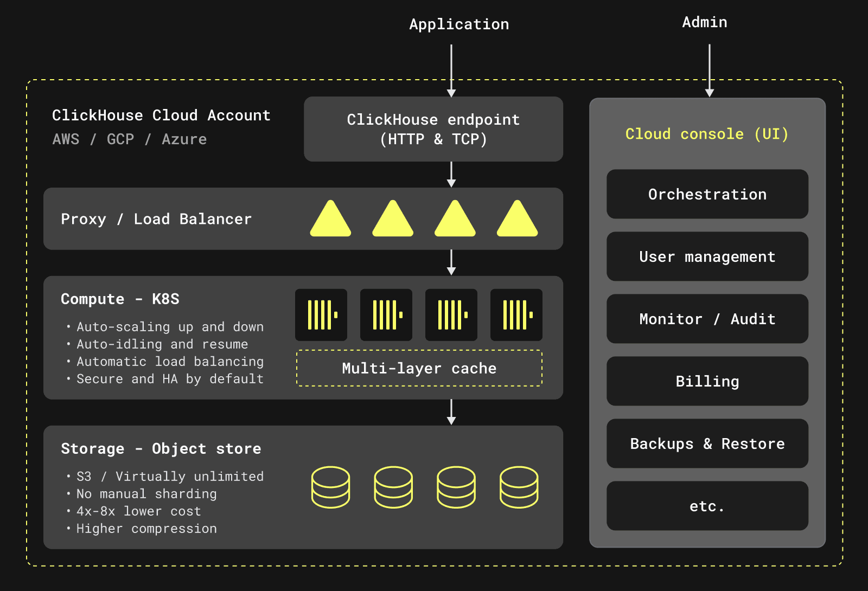Click the first object store database icon
The image size is (868, 591).
pos(330,487)
